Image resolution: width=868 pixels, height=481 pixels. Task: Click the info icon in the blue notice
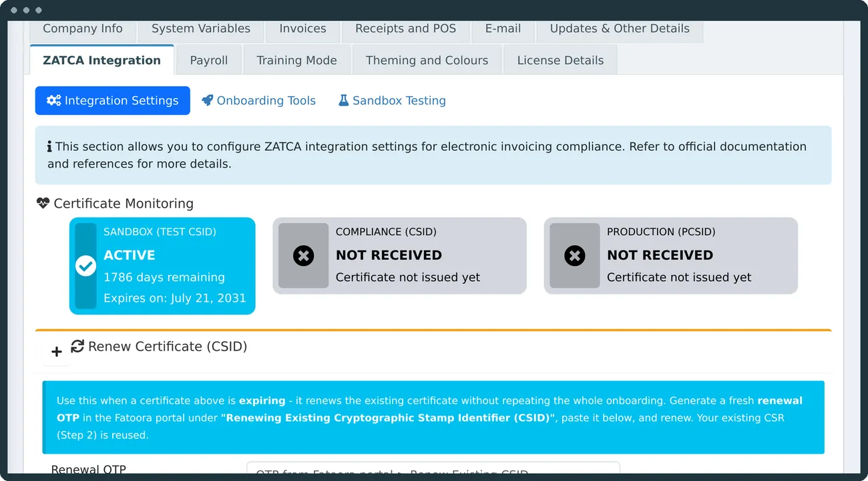49,146
